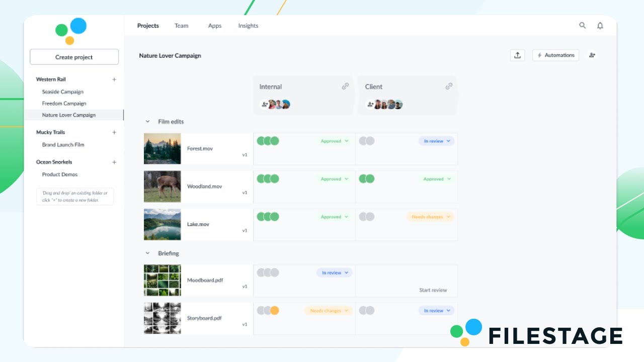Click the Create project button
The height and width of the screenshot is (362, 644).
tap(74, 57)
